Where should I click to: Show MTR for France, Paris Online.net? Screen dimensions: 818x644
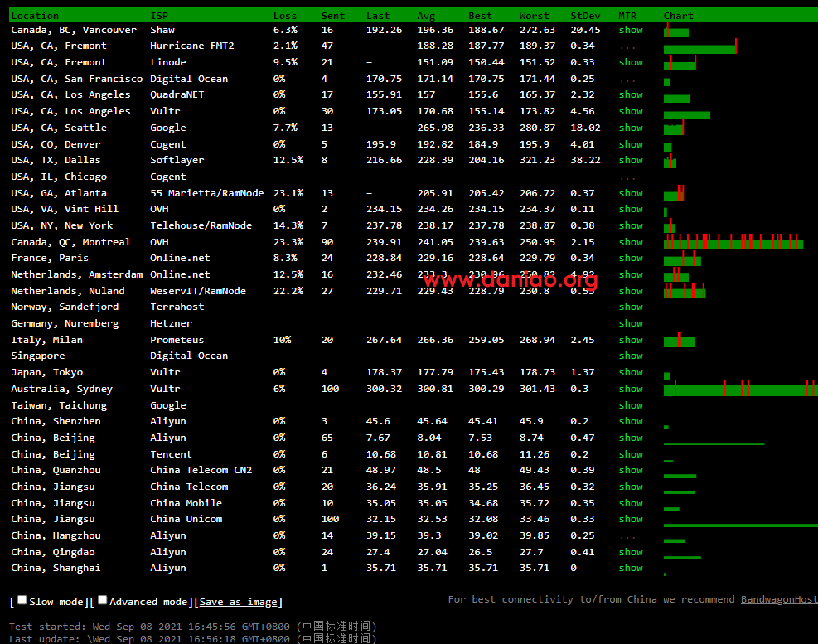click(631, 258)
